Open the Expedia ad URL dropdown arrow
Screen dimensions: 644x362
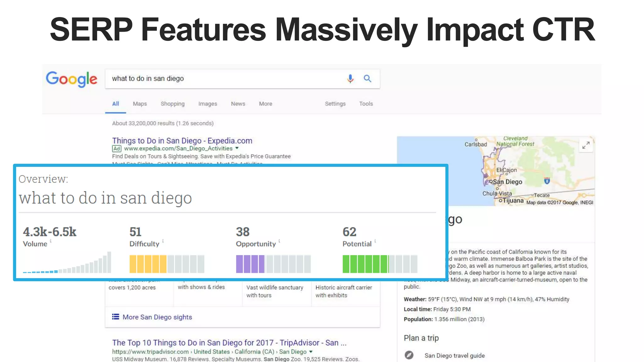[237, 148]
